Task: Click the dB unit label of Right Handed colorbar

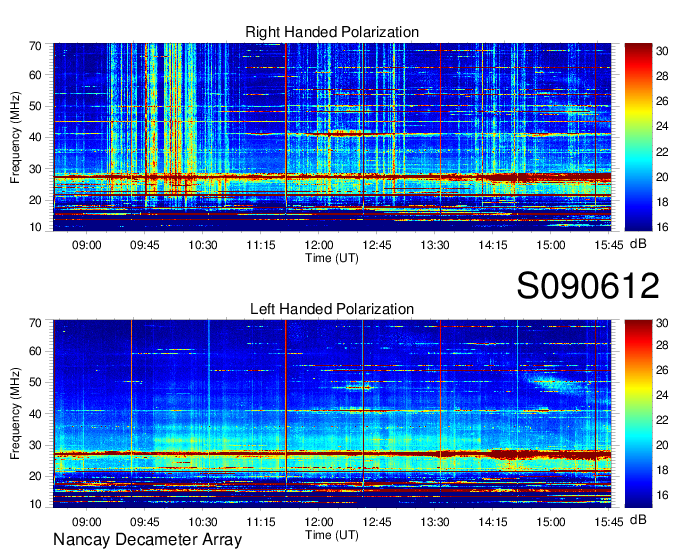Action: [638, 244]
